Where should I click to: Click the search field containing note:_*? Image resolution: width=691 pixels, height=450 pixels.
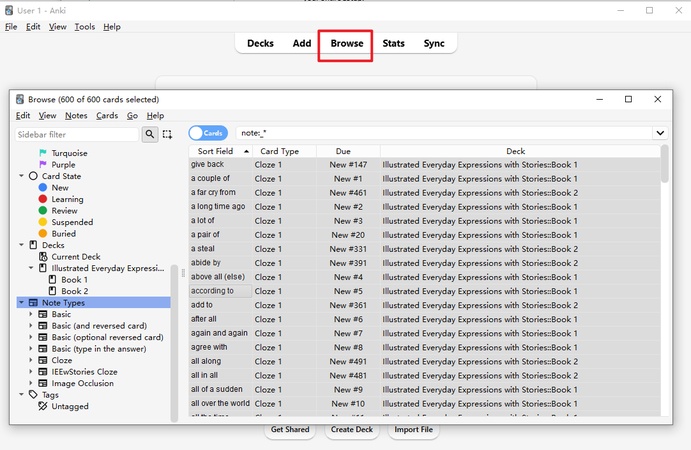[444, 133]
